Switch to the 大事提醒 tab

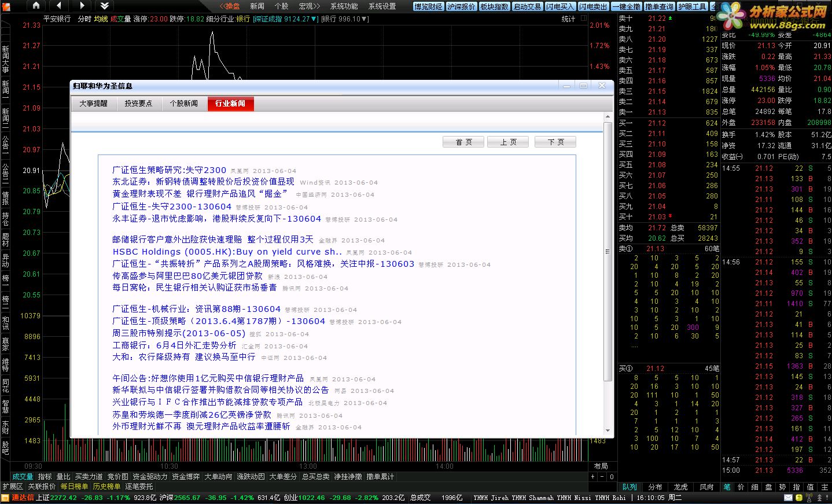[94, 104]
